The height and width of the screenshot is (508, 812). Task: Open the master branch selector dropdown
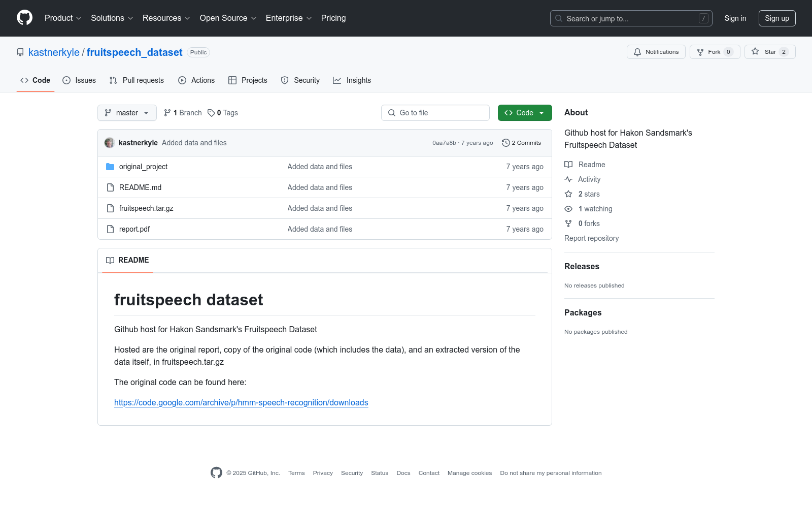(127, 113)
